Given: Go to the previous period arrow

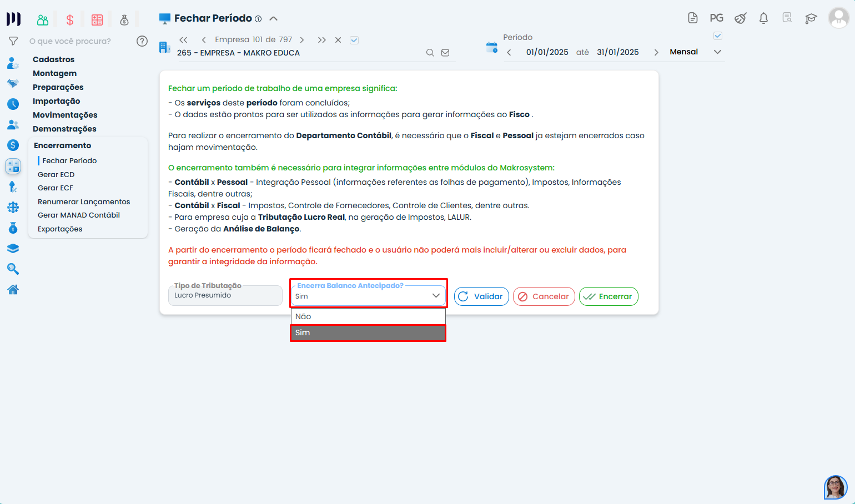Looking at the screenshot, I should 509,52.
